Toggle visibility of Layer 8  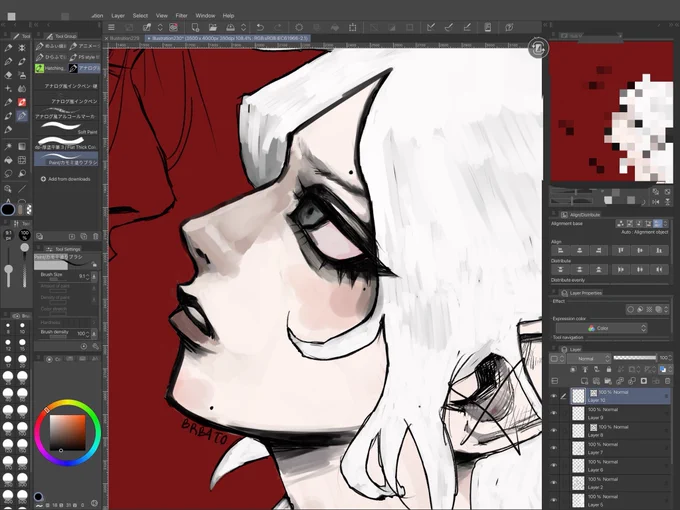pyautogui.click(x=553, y=431)
